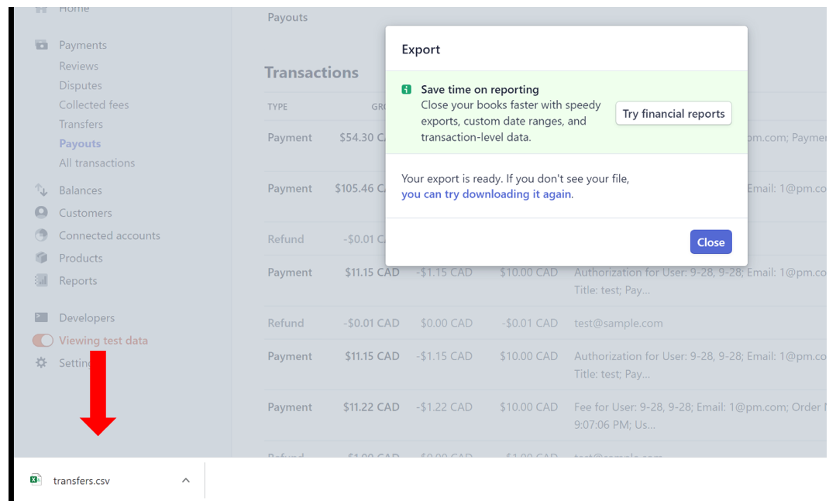Screen dimensions: 836x504
Task: Click the Customers person icon
Action: pyautogui.click(x=42, y=213)
